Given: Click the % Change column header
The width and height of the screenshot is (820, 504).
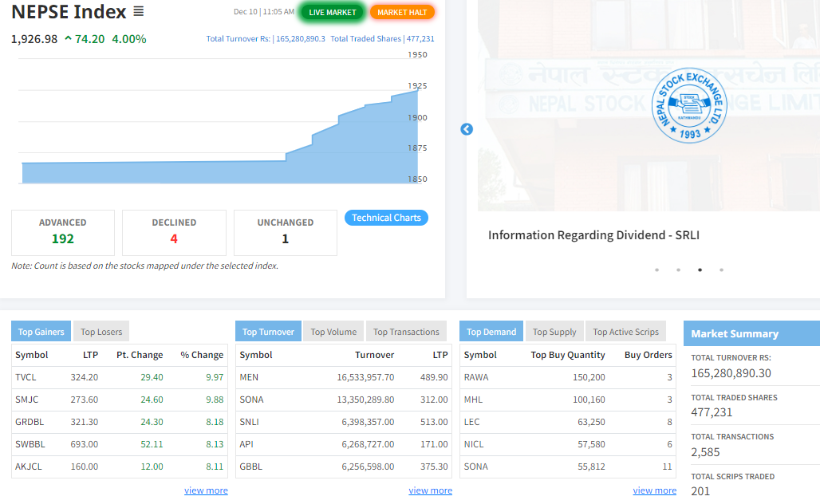Looking at the screenshot, I should [202, 355].
